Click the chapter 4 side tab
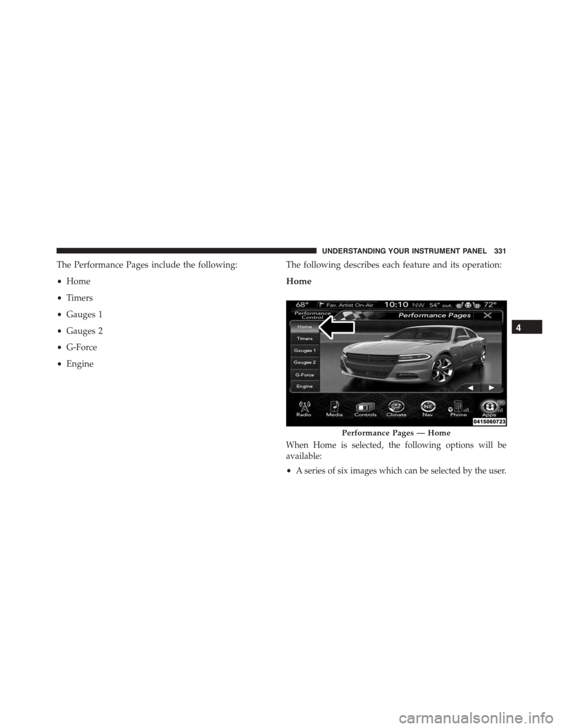 [x=527, y=328]
